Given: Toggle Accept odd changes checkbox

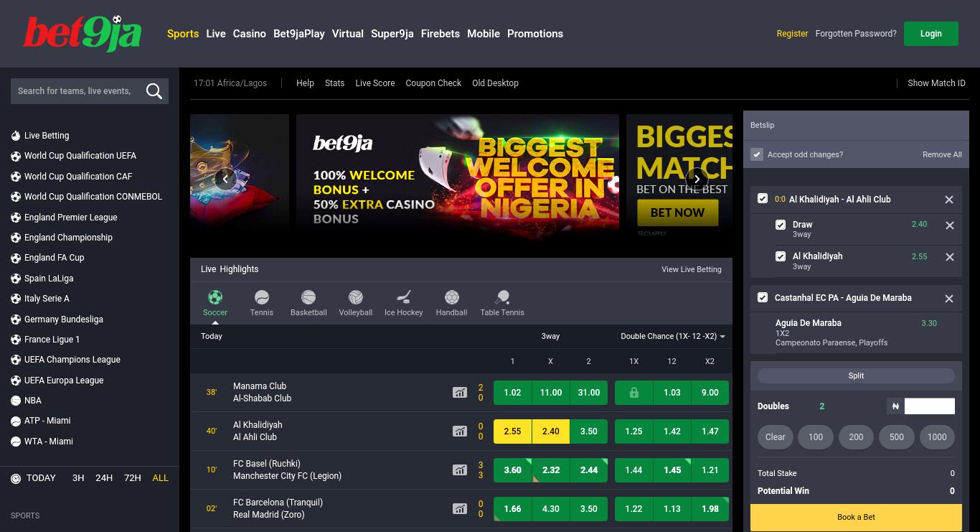Looking at the screenshot, I should coord(757,154).
